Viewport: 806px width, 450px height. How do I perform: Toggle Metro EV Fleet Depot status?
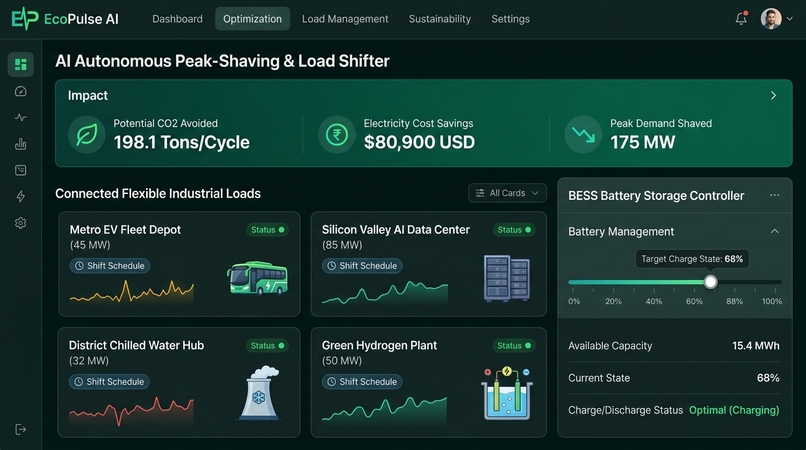[x=267, y=230]
